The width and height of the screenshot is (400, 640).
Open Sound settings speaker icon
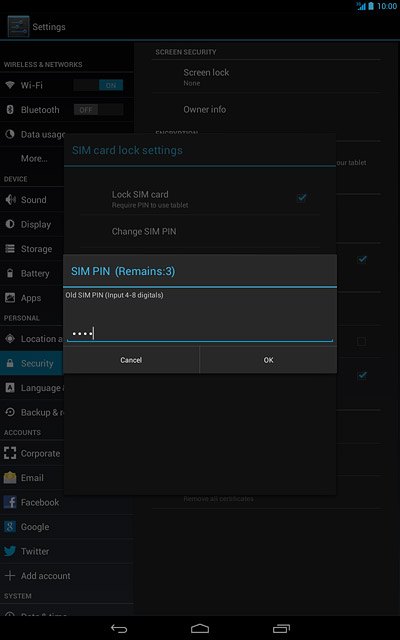pyautogui.click(x=10, y=200)
